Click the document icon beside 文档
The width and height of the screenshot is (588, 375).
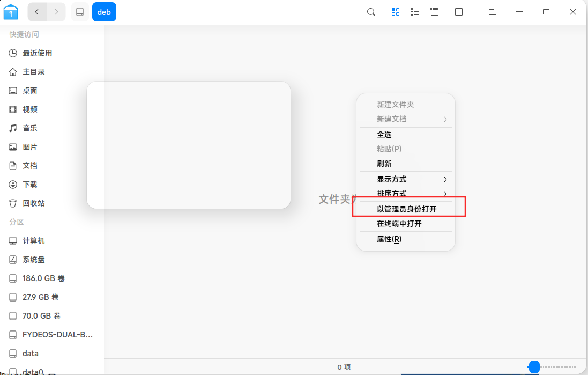(13, 166)
